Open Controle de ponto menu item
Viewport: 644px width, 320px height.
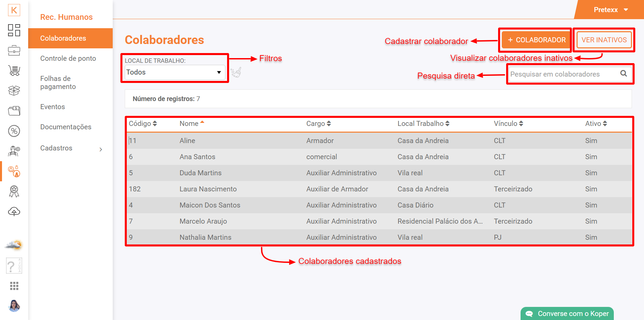(x=68, y=58)
